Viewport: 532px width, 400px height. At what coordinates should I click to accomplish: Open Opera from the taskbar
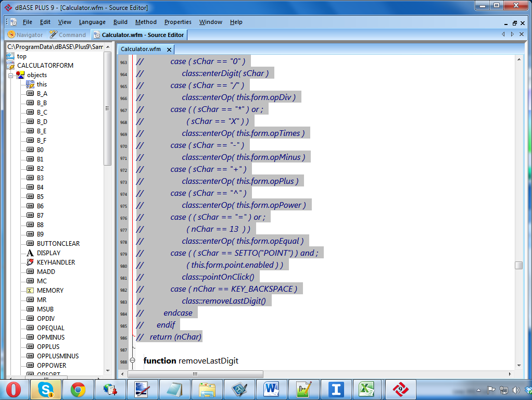pos(14,390)
